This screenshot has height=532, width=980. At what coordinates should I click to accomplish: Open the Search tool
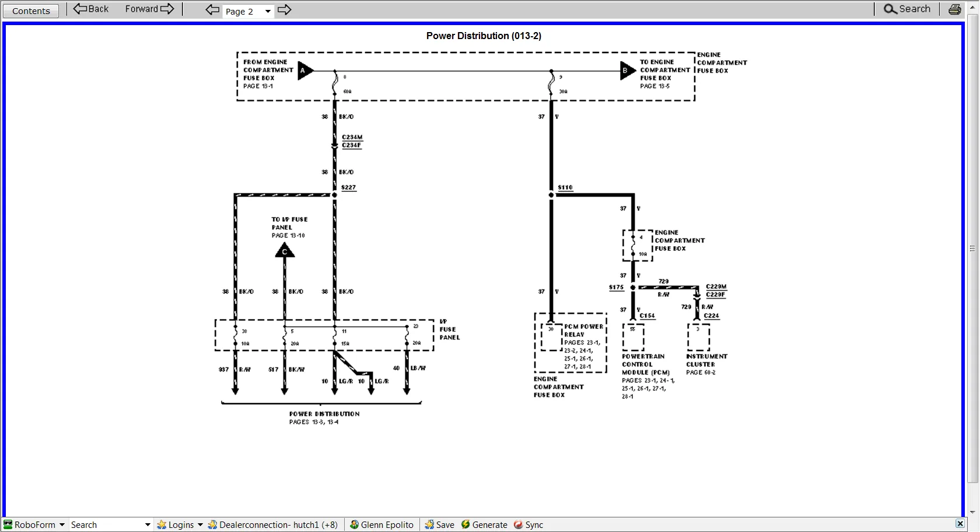907,9
